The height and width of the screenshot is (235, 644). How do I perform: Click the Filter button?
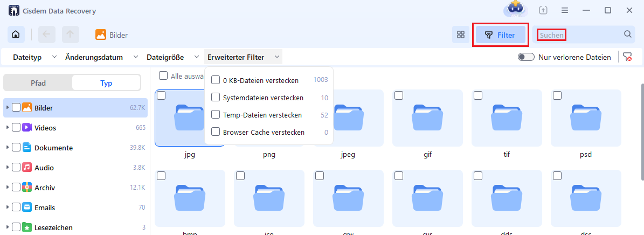(x=500, y=35)
